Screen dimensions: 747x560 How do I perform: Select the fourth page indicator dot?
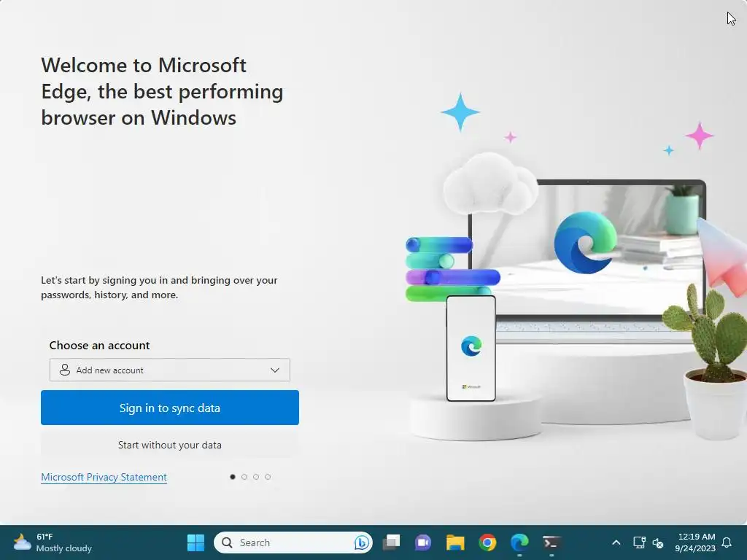click(x=268, y=477)
